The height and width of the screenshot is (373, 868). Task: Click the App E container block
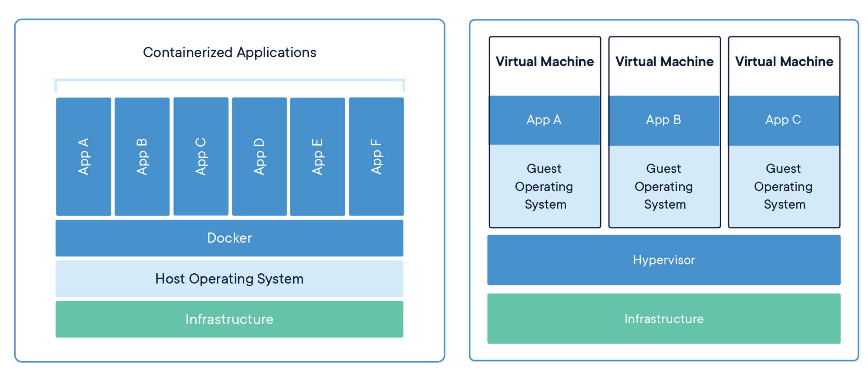tap(317, 156)
